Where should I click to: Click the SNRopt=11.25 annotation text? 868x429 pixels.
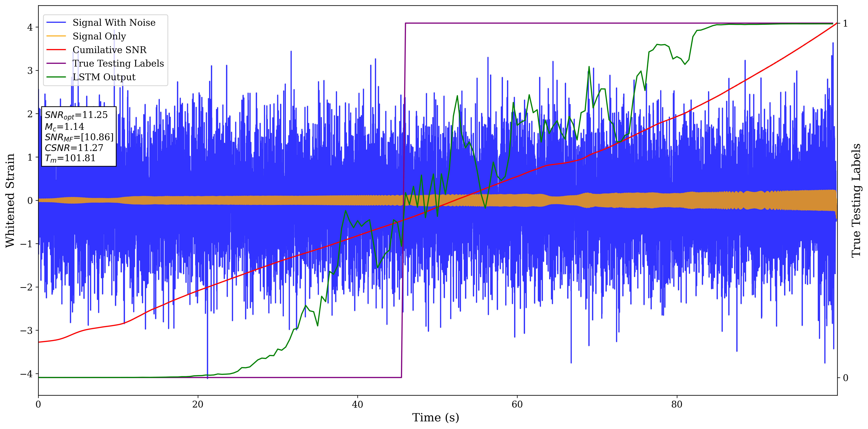click(x=76, y=115)
